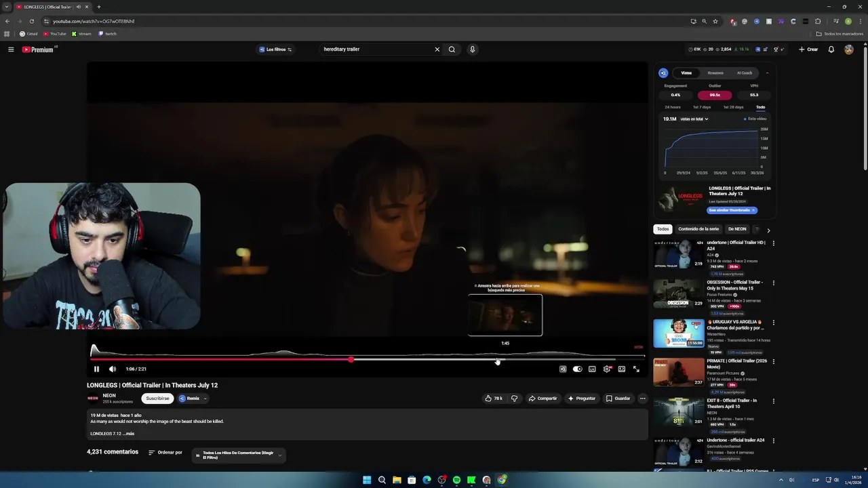
Task: Select the 1st 28 days time range
Action: pyautogui.click(x=733, y=107)
